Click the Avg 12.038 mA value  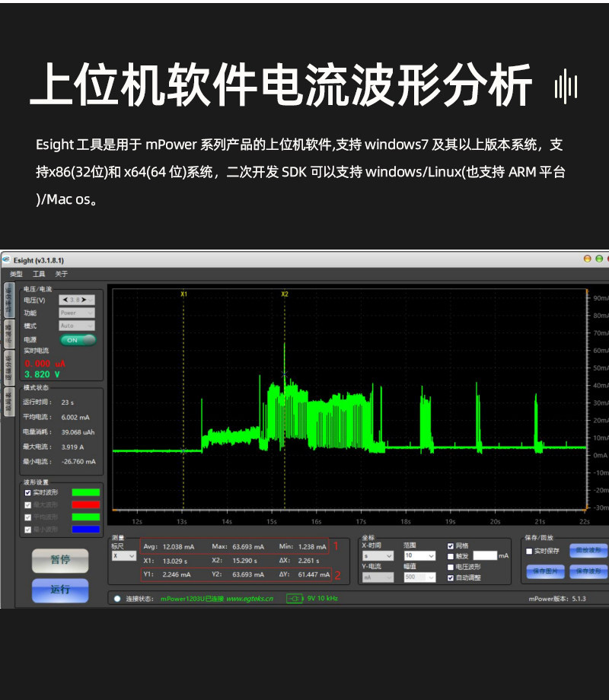coord(178,547)
